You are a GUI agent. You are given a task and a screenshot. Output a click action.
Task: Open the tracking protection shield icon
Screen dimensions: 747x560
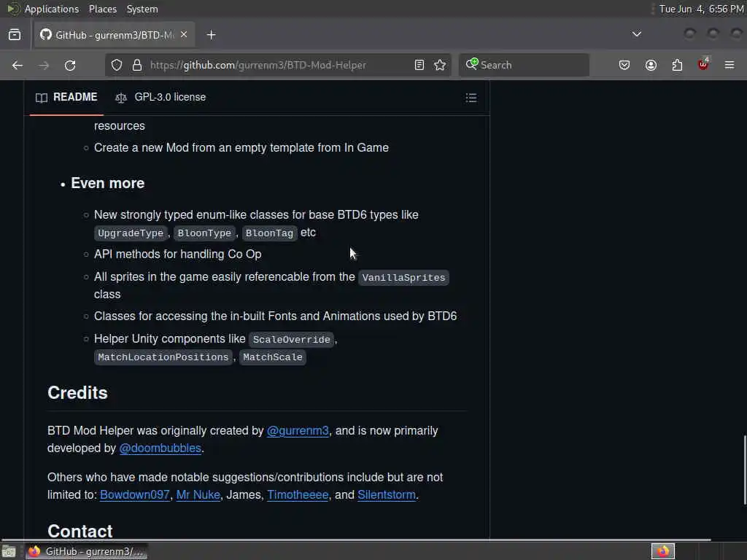coord(117,65)
